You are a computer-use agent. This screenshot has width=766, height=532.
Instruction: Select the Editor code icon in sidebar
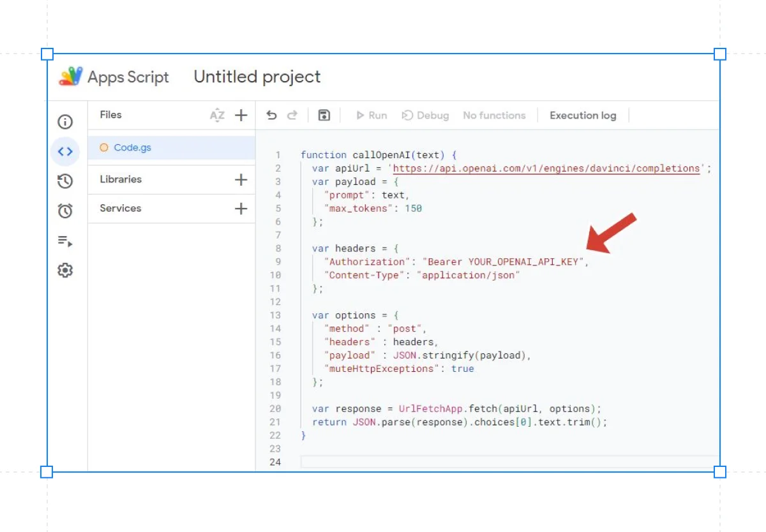click(65, 152)
